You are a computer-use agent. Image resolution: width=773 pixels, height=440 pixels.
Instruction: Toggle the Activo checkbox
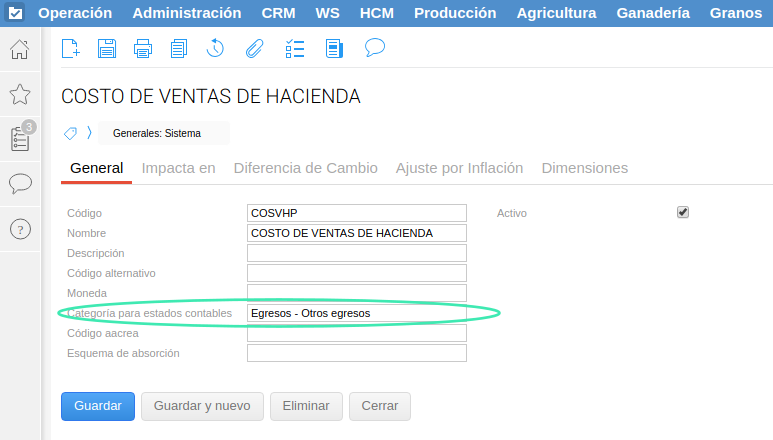(x=683, y=212)
